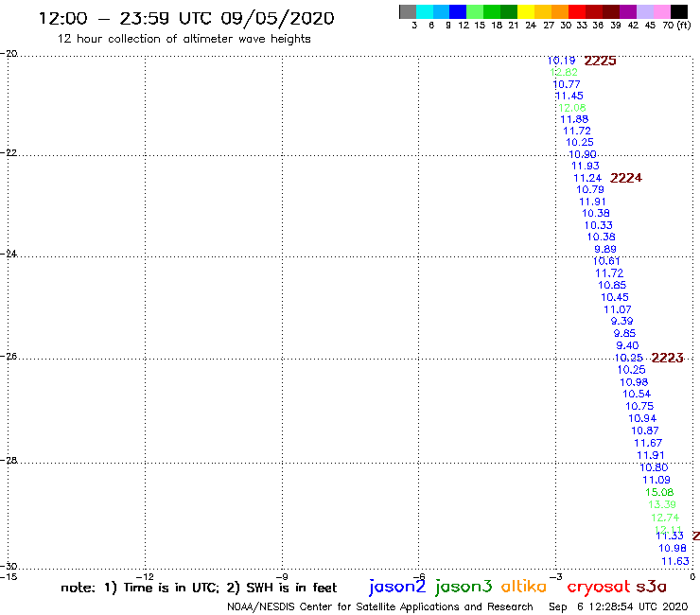Click the 10.54 wave height value
The image size is (700, 615).
coord(637,394)
